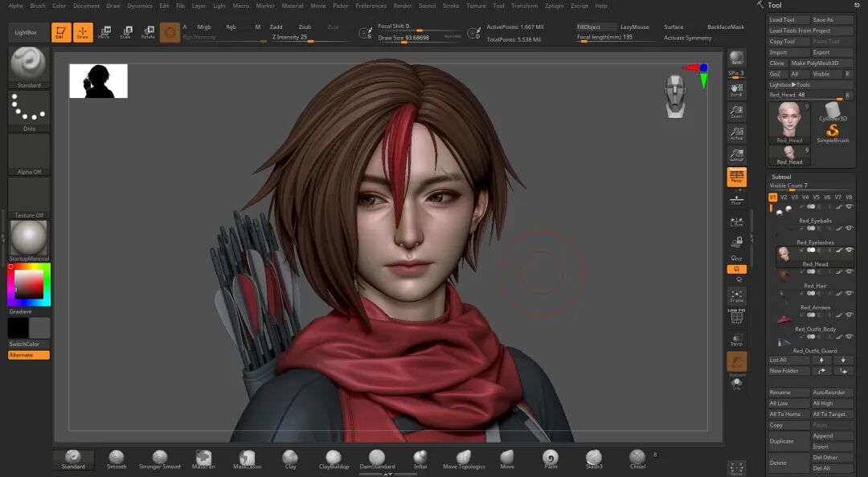Hide the Red_Eyeballs subtool eye icon

pyautogui.click(x=850, y=206)
